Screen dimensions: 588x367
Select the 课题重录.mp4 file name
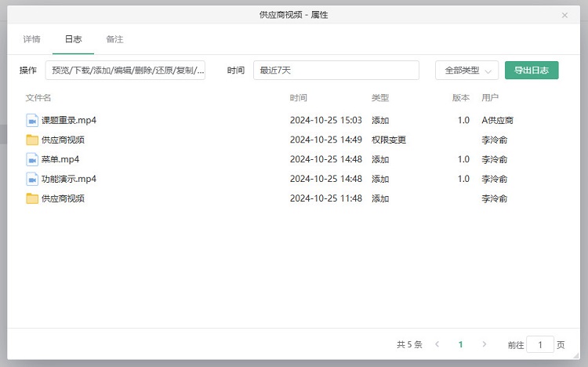tap(69, 120)
